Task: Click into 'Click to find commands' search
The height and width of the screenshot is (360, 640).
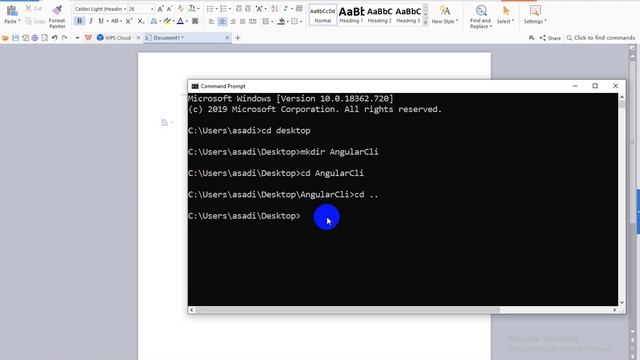Action: pos(600,38)
